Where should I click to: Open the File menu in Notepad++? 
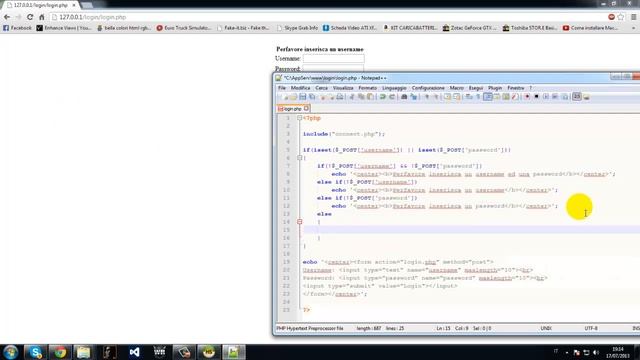[x=282, y=88]
